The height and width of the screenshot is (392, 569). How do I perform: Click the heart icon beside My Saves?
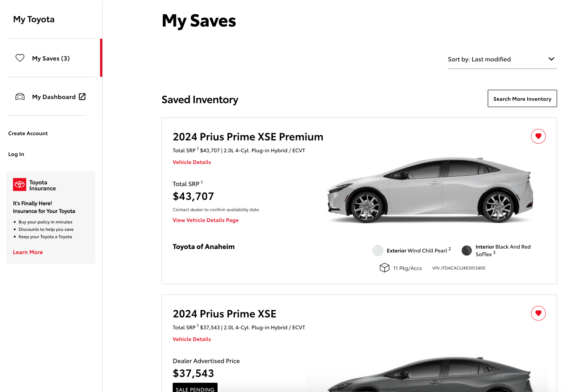click(x=20, y=58)
